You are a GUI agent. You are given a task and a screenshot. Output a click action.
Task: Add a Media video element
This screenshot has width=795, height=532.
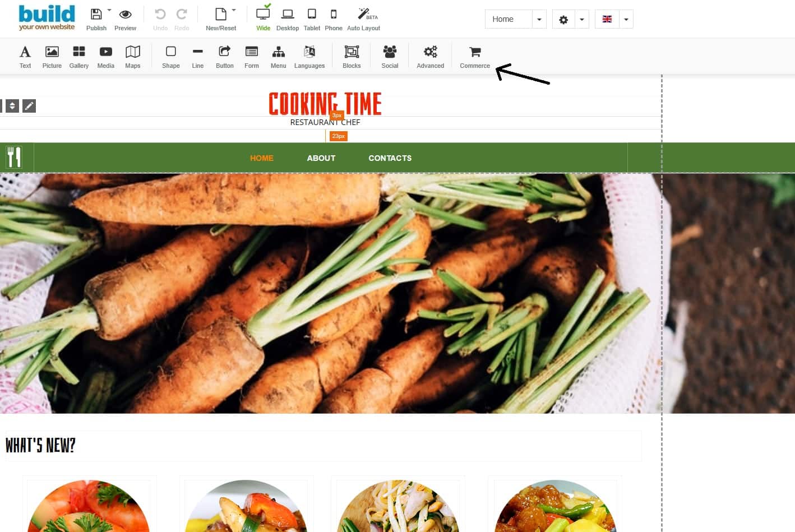pos(106,57)
